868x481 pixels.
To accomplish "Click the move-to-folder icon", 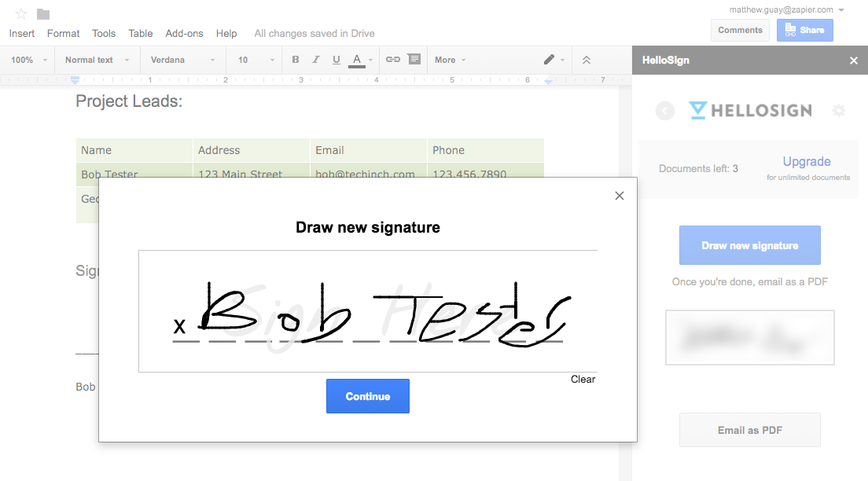I will click(x=43, y=13).
